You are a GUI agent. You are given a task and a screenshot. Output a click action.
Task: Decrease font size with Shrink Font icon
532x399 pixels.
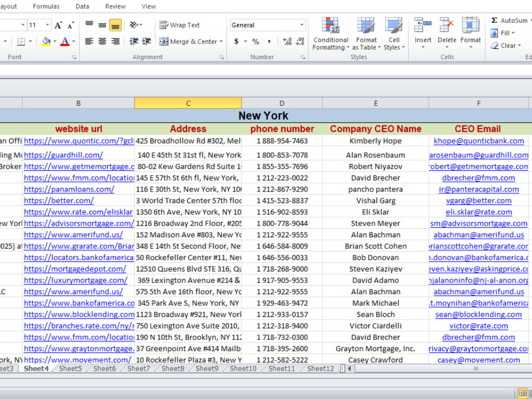(x=70, y=25)
